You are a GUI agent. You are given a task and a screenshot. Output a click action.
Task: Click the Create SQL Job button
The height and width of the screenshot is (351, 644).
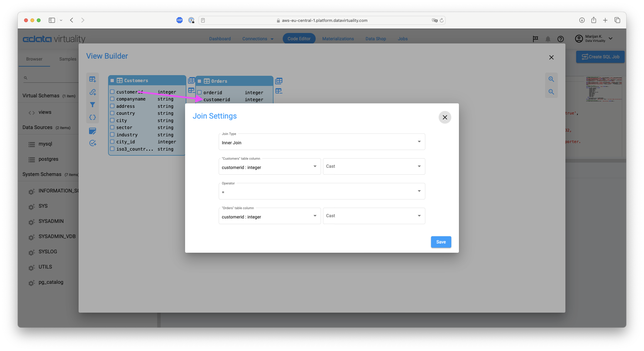pos(600,57)
